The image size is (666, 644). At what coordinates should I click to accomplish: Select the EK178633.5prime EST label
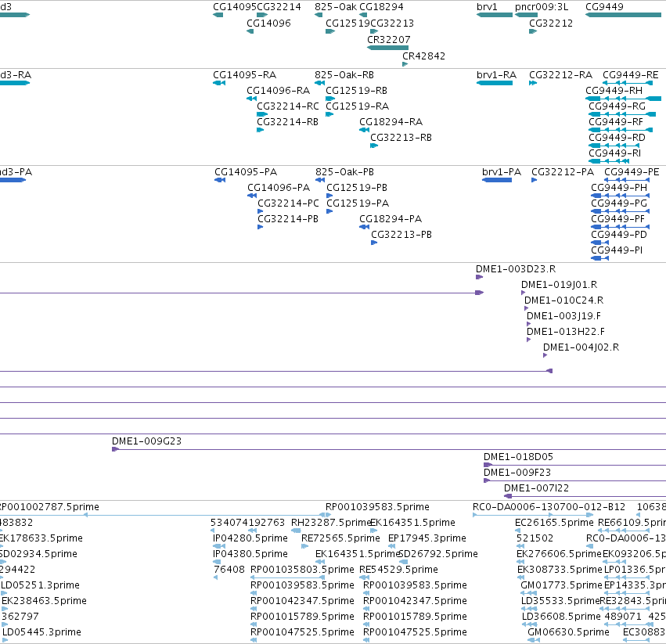(x=41, y=538)
